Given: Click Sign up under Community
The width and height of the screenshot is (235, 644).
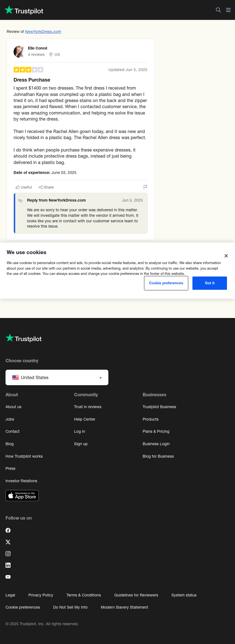Looking at the screenshot, I should (81, 444).
